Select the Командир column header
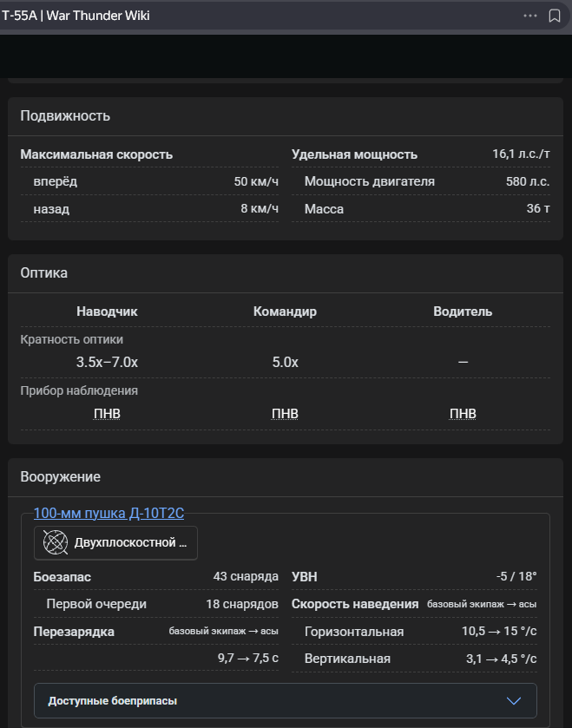This screenshot has height=728, width=572. point(285,312)
